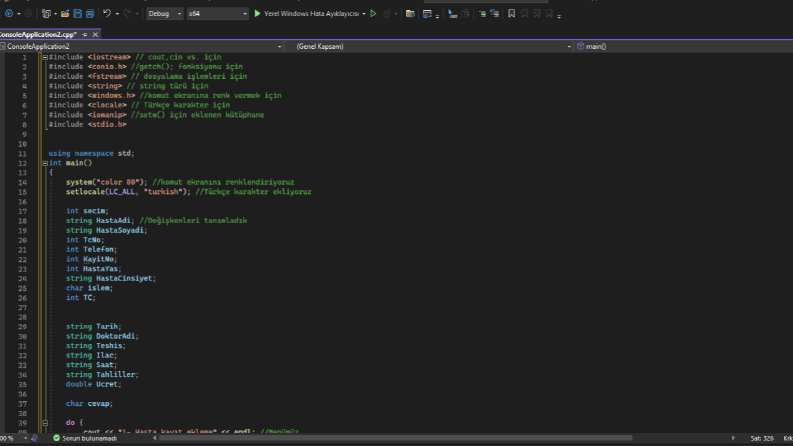Viewport: 793px width, 446px height.
Task: Open the Undo history dropdown arrow
Action: (x=117, y=14)
